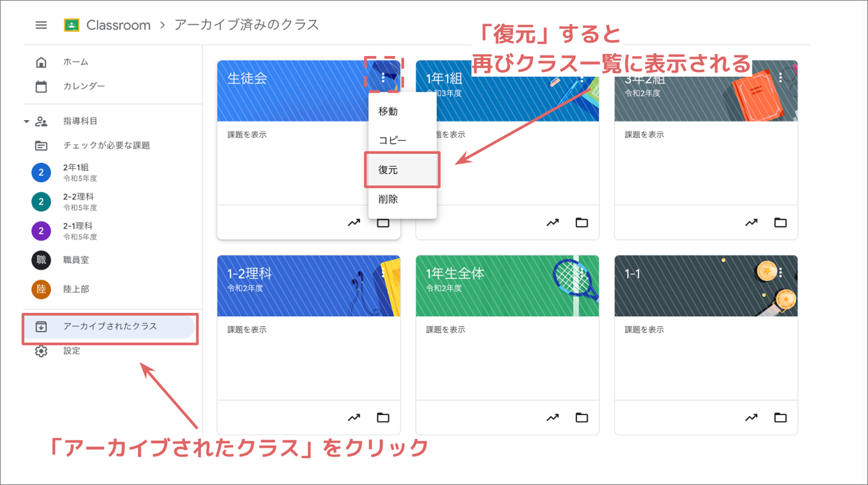Click the Google Classroom logo icon

pyautogui.click(x=71, y=25)
